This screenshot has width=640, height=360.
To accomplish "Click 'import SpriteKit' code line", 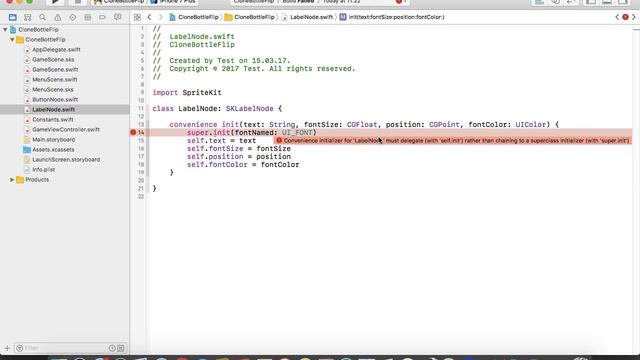I will click(187, 93).
